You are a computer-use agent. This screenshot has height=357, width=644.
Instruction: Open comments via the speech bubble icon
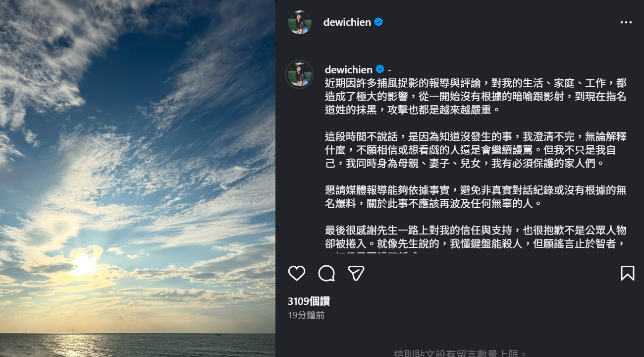326,273
